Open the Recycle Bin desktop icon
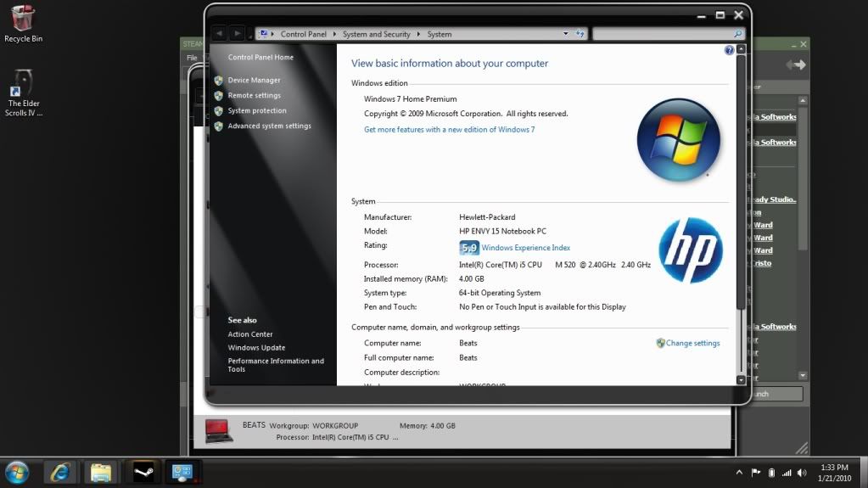Screen dimensions: 868x488 [x=23, y=23]
